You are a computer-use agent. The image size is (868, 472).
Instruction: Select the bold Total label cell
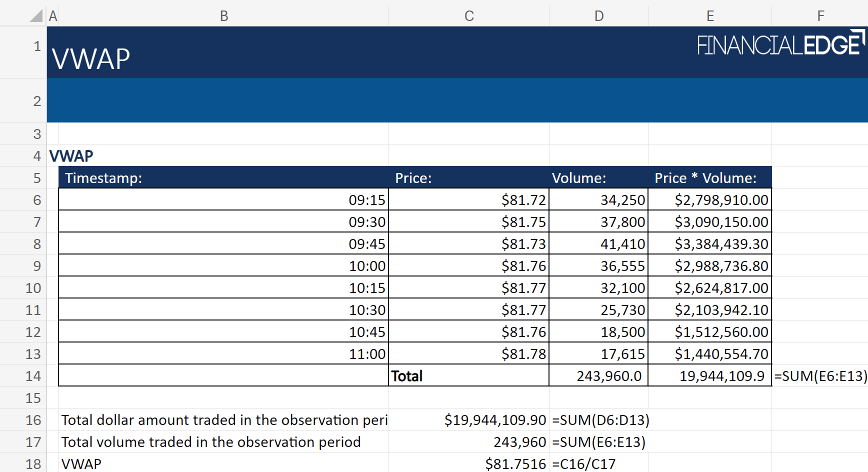[468, 376]
